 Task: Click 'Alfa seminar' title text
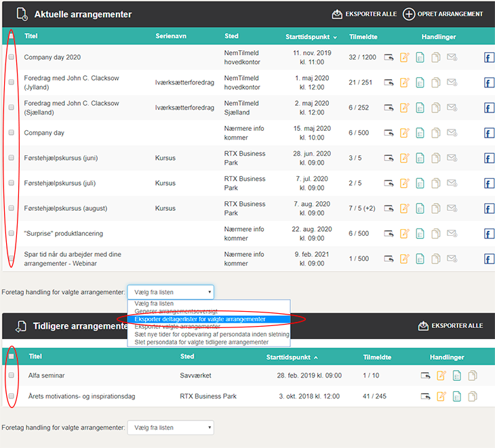click(46, 375)
